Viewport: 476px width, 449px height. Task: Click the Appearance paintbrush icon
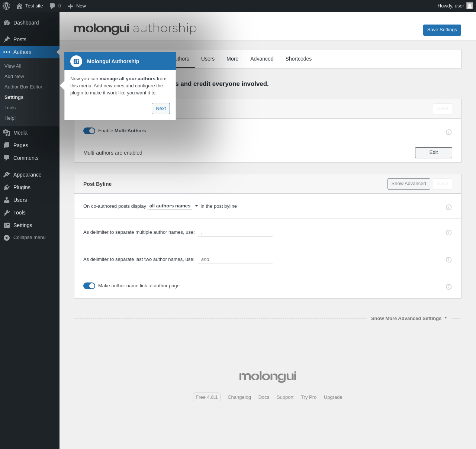pyautogui.click(x=7, y=175)
